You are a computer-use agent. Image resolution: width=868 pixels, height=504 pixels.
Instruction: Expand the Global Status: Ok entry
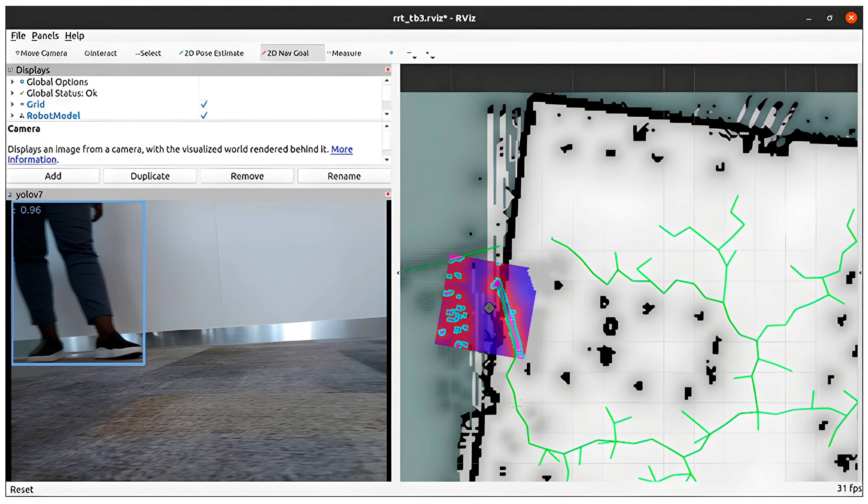click(13, 93)
